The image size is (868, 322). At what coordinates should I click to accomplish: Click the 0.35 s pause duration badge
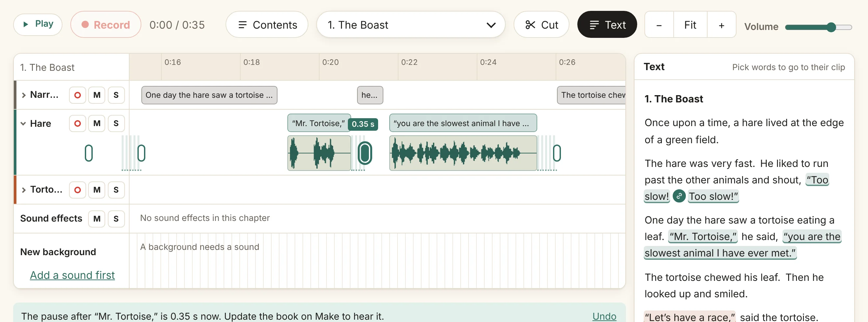tap(363, 124)
